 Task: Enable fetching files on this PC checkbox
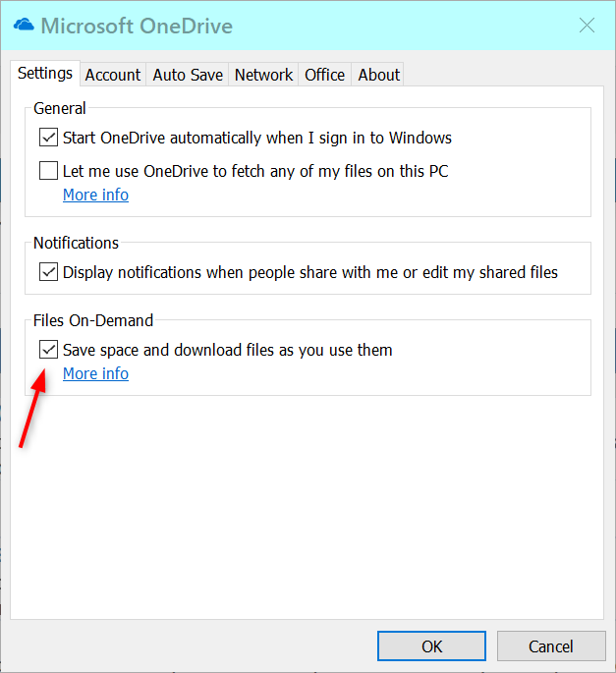[48, 170]
